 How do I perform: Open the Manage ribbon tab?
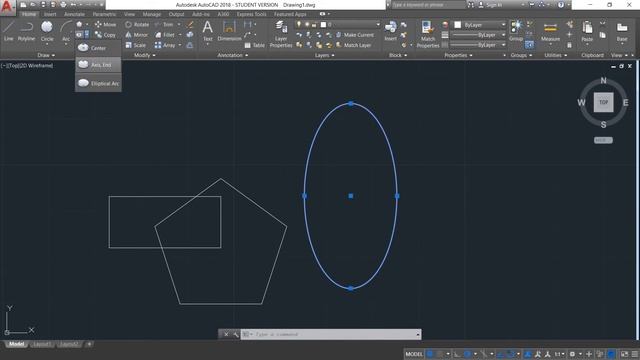(151, 14)
